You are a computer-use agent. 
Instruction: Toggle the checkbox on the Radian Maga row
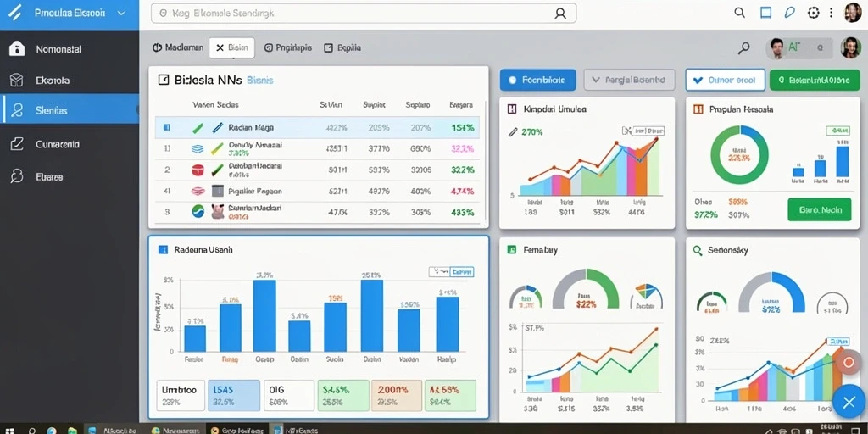[x=167, y=128]
